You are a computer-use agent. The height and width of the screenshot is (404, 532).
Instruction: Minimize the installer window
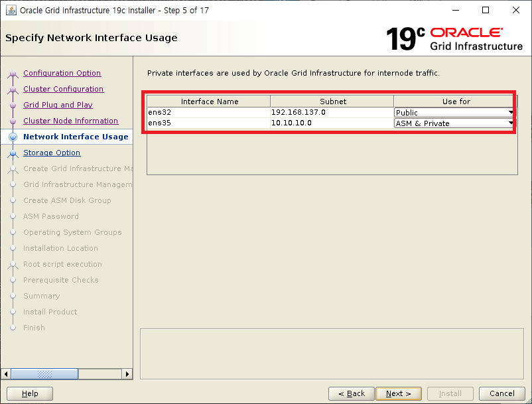click(456, 10)
